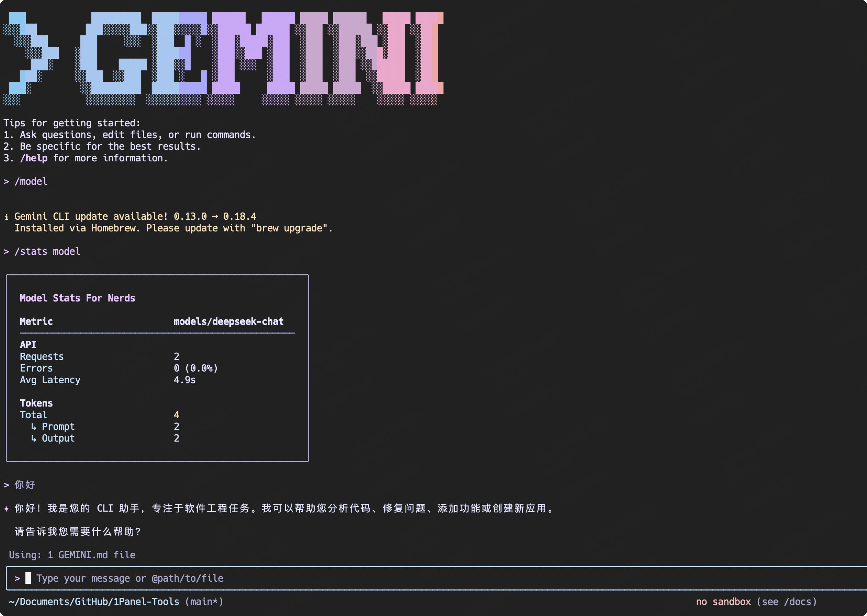Screen dimensions: 867x616
Task: Expand the Tokens Total row
Action: [33, 414]
